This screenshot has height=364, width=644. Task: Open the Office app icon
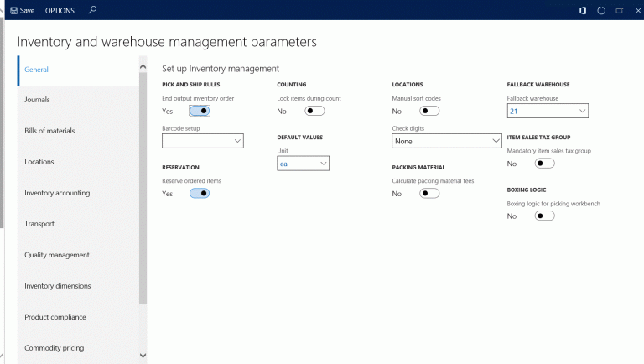[583, 11]
